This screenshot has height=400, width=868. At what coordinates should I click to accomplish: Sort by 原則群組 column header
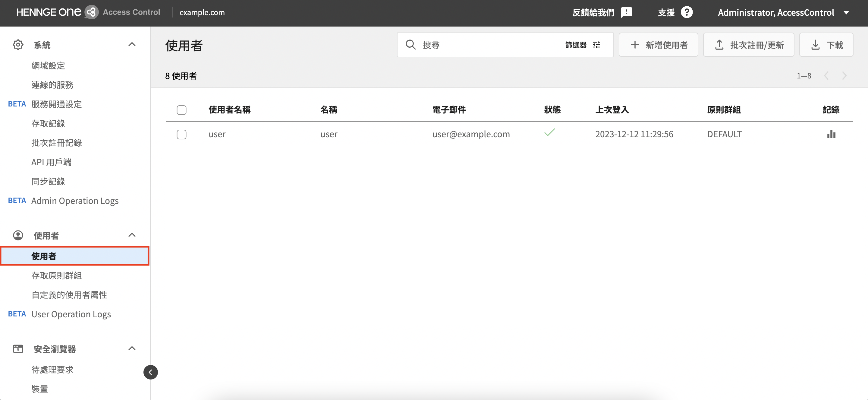point(724,110)
